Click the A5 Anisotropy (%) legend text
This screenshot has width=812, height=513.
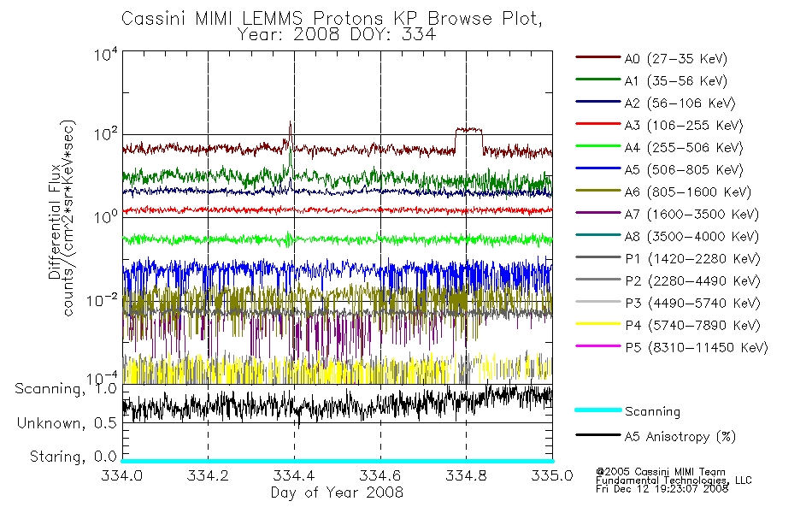click(680, 437)
